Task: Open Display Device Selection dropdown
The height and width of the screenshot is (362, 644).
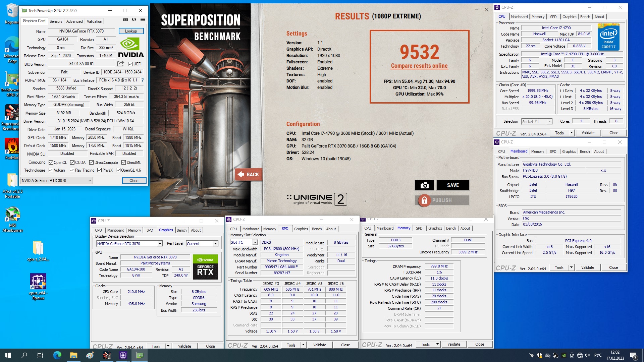Action: [129, 244]
